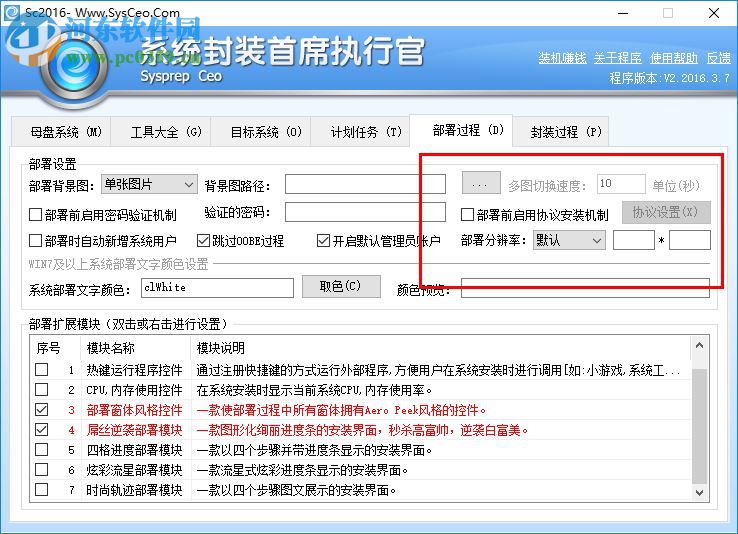Click the title bar application icon
The width and height of the screenshot is (738, 534).
tap(12, 13)
